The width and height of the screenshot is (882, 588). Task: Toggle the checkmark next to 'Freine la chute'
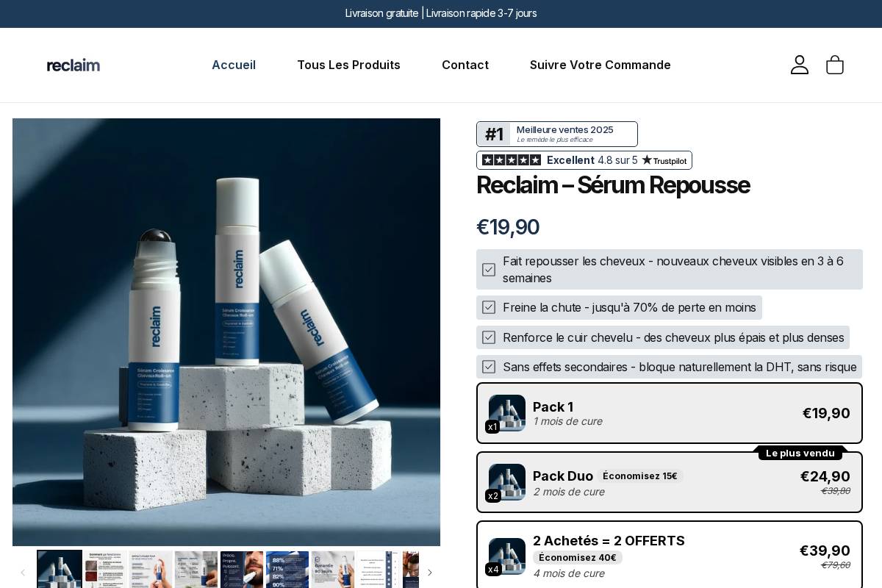tap(489, 307)
